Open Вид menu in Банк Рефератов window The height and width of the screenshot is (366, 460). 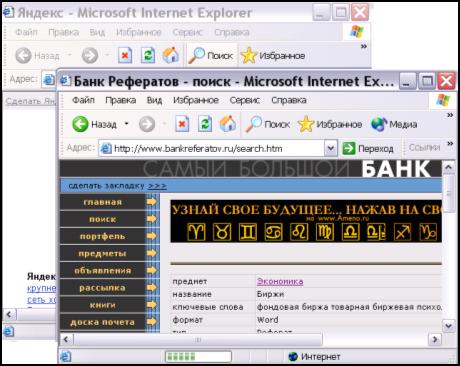(x=154, y=100)
